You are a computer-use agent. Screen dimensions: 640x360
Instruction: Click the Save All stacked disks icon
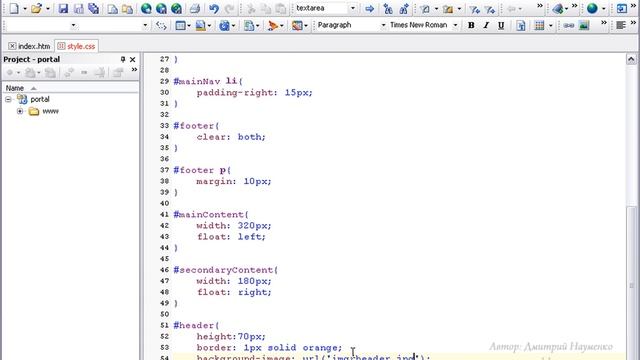tap(93, 8)
